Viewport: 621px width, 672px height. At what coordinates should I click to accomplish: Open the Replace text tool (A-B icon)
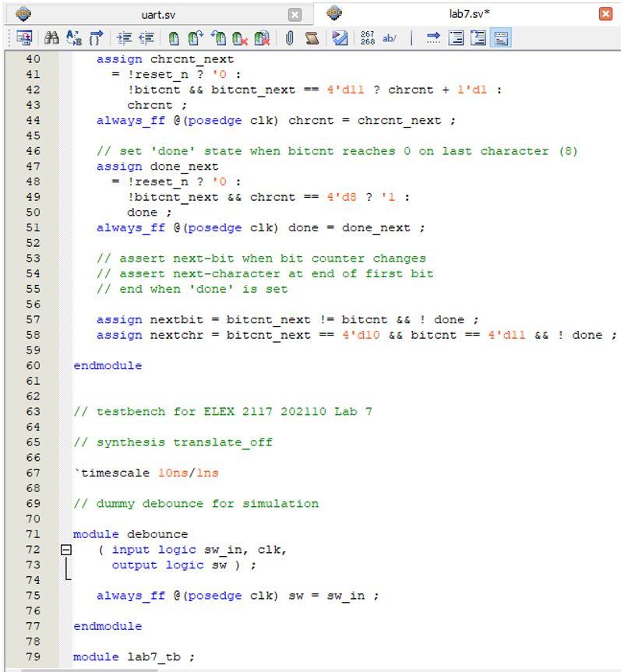pyautogui.click(x=74, y=38)
